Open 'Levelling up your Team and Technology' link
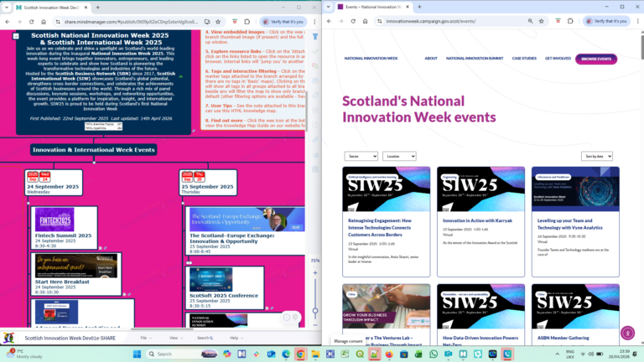644x362 pixels. tap(569, 224)
